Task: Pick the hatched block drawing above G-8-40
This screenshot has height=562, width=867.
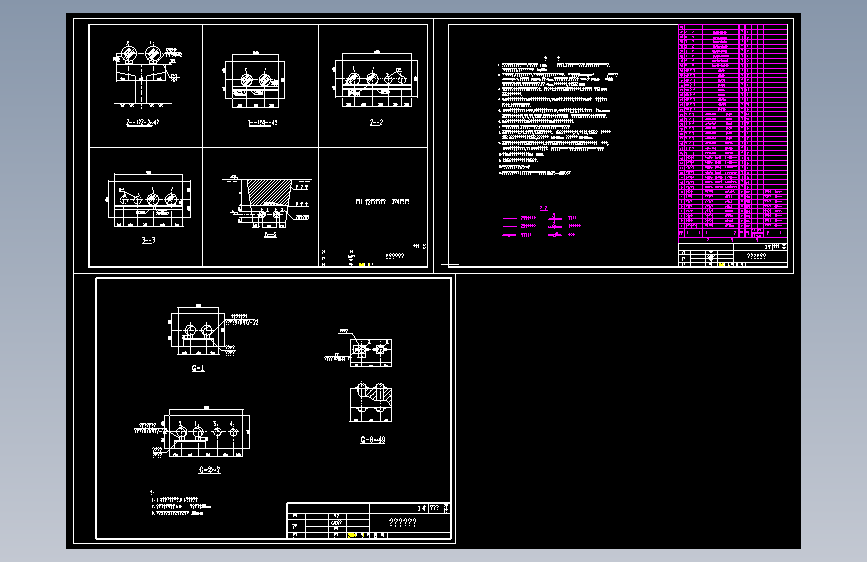Action: (x=371, y=402)
